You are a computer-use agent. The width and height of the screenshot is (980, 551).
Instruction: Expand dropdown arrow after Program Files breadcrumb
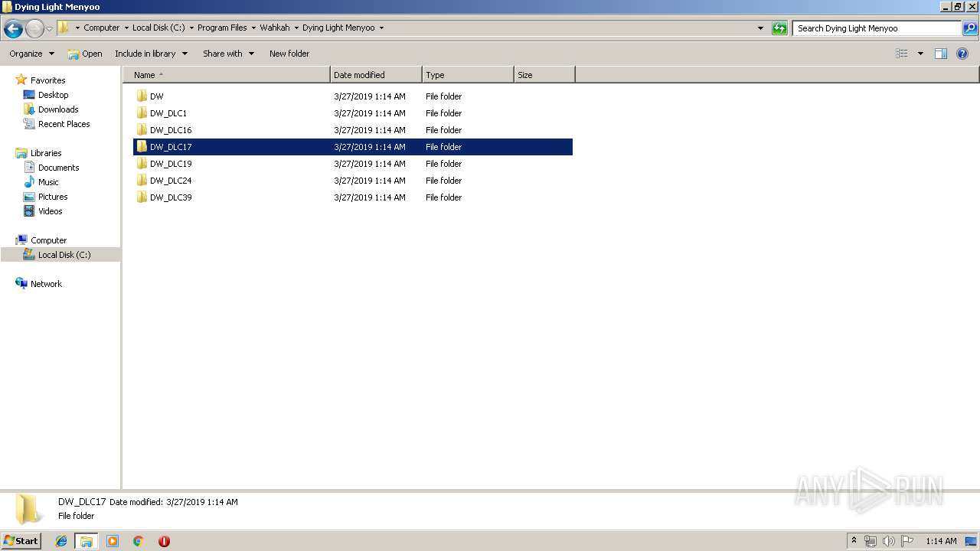(253, 28)
